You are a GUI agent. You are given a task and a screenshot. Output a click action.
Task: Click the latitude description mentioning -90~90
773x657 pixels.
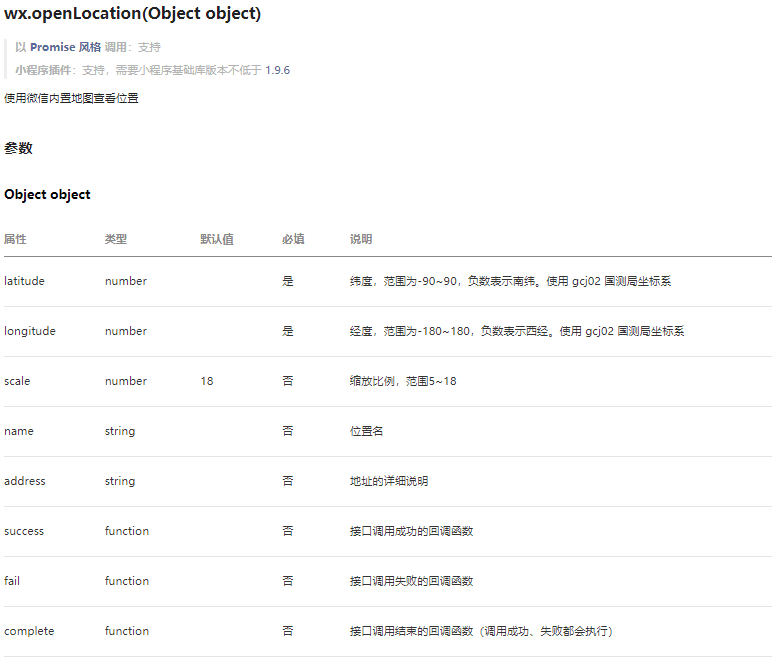510,281
